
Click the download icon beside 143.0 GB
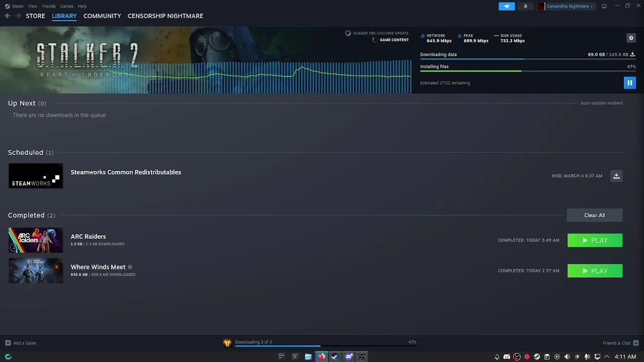pos(632,54)
